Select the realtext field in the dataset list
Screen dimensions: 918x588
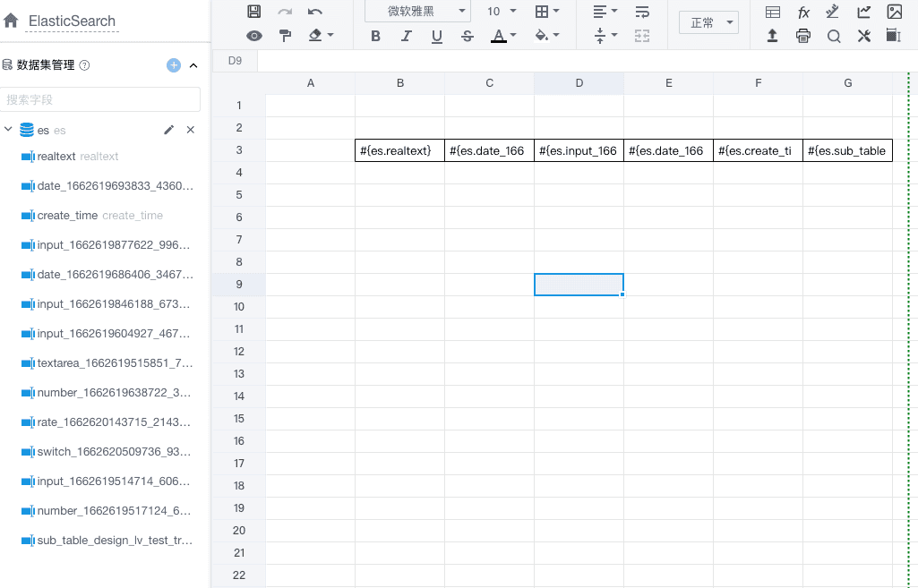point(56,157)
